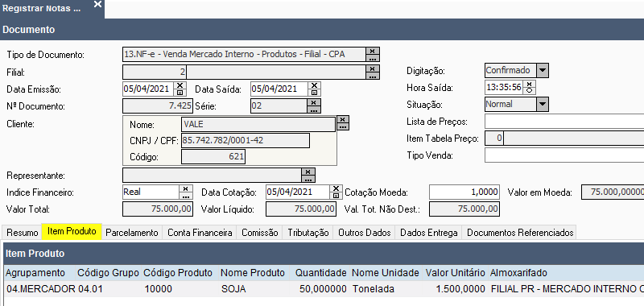Open the Comissão tab
This screenshot has height=306, width=644.
click(259, 233)
